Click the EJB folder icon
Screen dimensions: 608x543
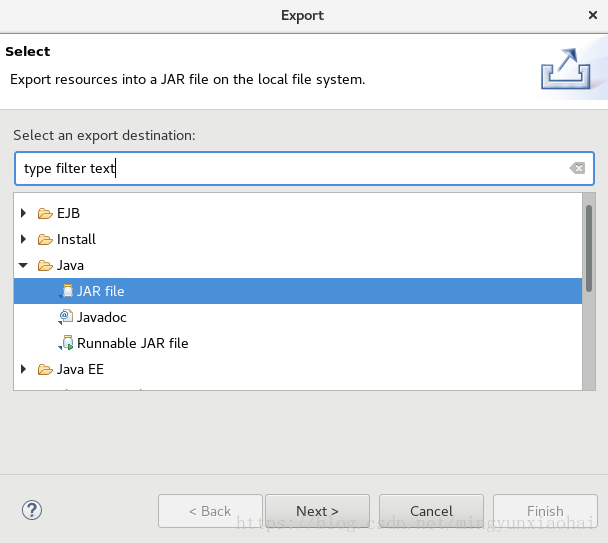coord(45,213)
